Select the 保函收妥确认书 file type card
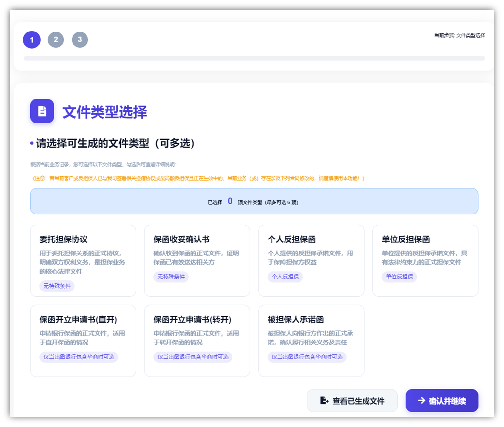The height and width of the screenshot is (427, 504). tap(197, 260)
